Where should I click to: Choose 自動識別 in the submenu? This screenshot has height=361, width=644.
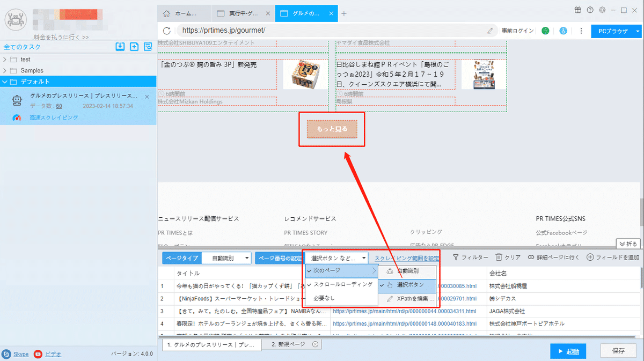pos(407,271)
